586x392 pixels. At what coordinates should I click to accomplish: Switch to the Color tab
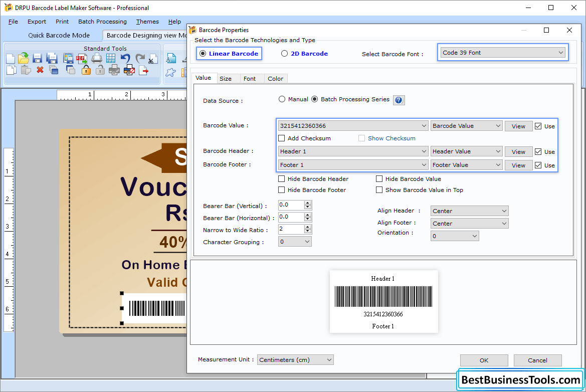click(276, 78)
